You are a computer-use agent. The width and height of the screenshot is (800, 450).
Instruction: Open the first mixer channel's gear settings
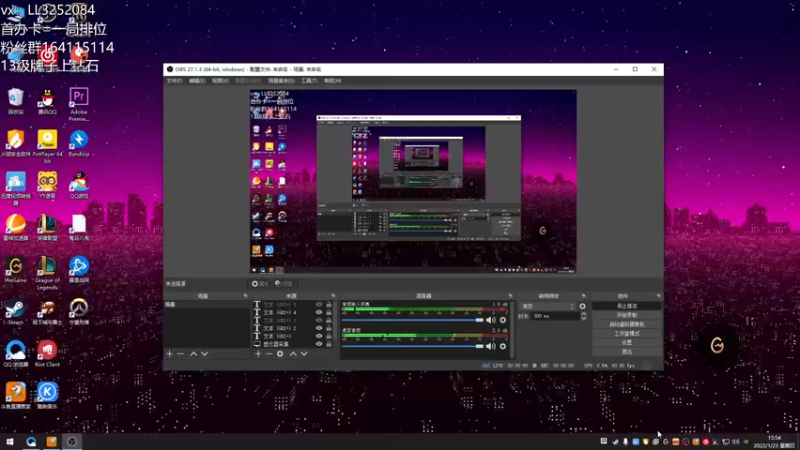pos(503,320)
